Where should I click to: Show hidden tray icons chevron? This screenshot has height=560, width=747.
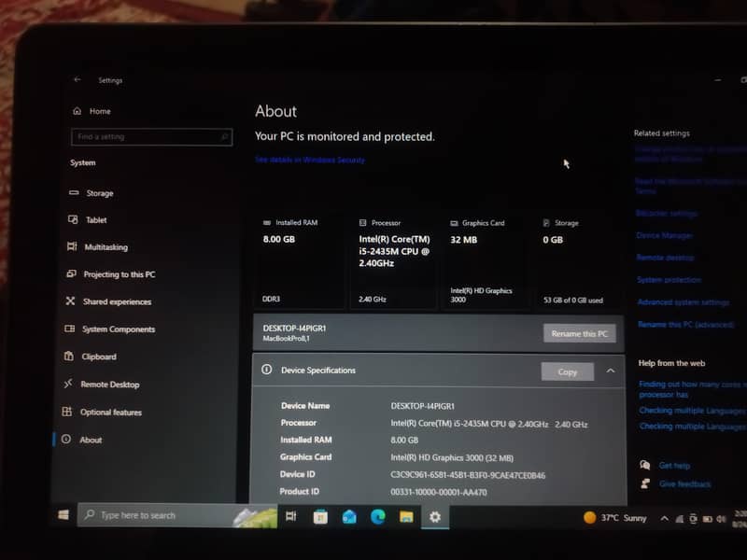pyautogui.click(x=664, y=519)
